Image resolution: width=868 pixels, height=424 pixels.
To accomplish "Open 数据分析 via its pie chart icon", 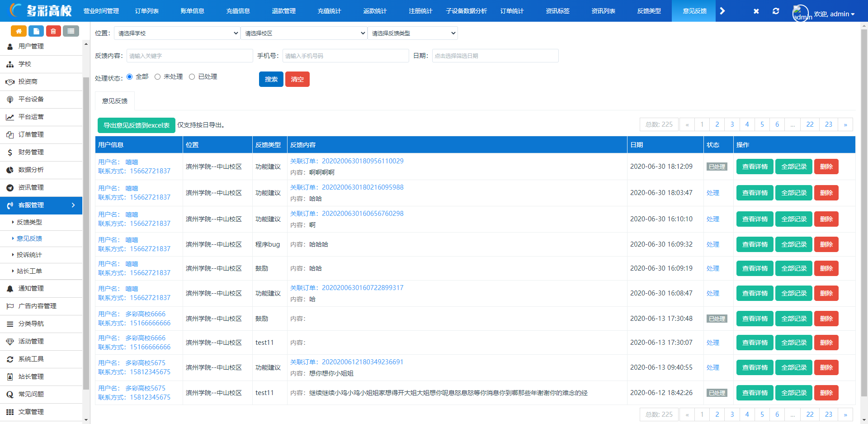I will click(10, 170).
